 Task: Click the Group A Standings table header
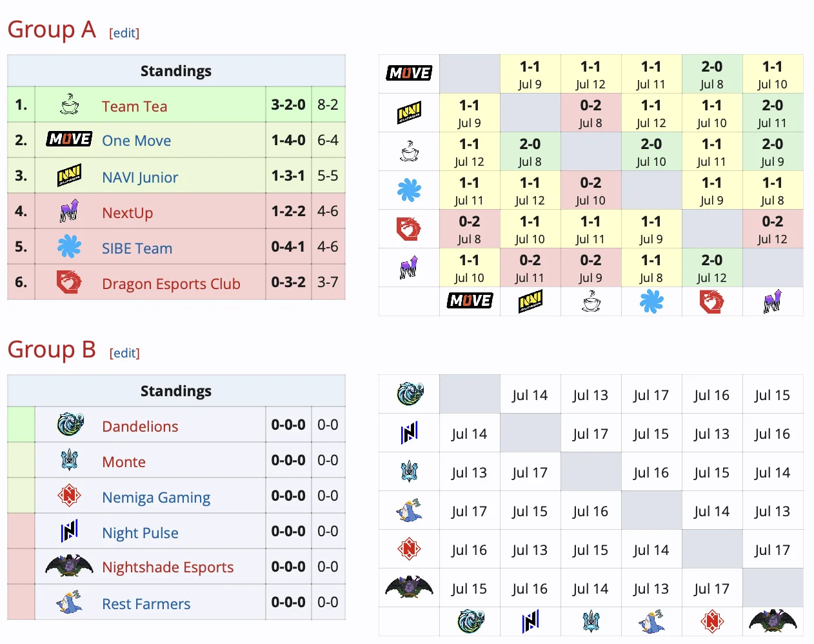(x=176, y=71)
